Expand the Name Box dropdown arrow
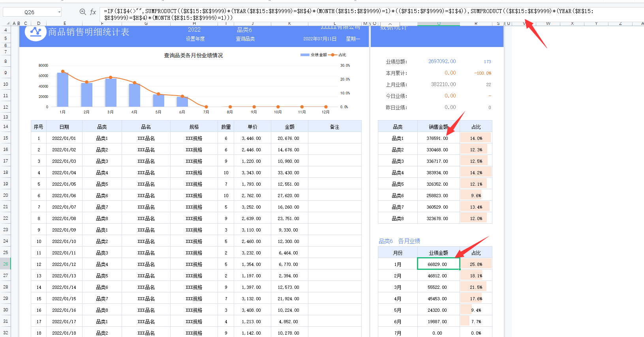This screenshot has height=337, width=644. (59, 12)
